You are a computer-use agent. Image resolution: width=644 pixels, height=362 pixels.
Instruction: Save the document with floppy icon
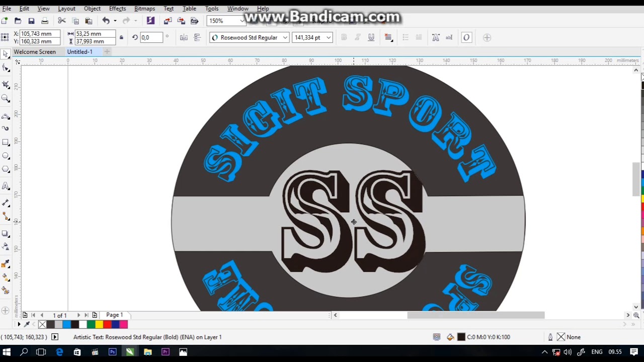pos(31,21)
